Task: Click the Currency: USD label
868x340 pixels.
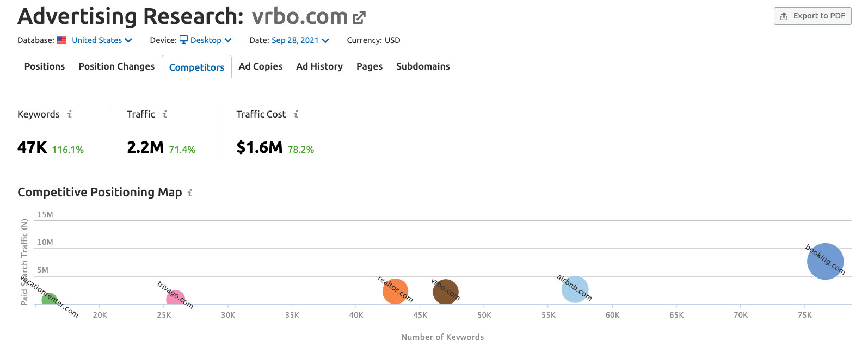Action: pyautogui.click(x=373, y=40)
